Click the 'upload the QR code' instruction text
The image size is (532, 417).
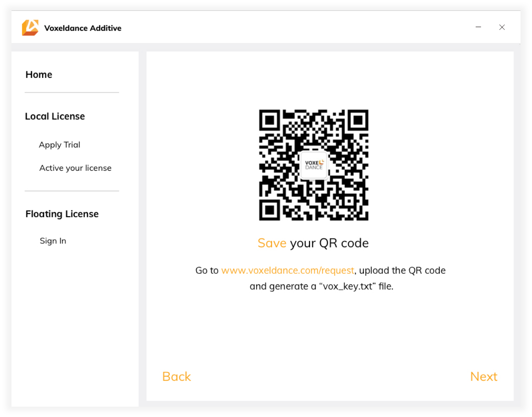(x=402, y=270)
